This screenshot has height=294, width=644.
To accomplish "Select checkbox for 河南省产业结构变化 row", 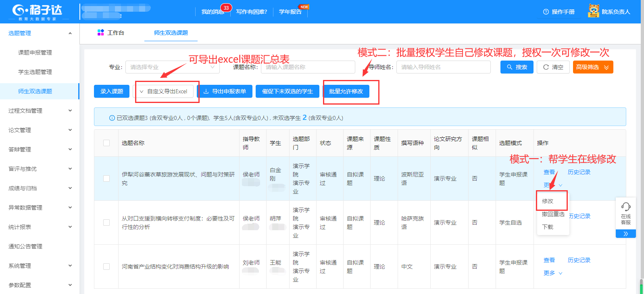I will pyautogui.click(x=106, y=267).
